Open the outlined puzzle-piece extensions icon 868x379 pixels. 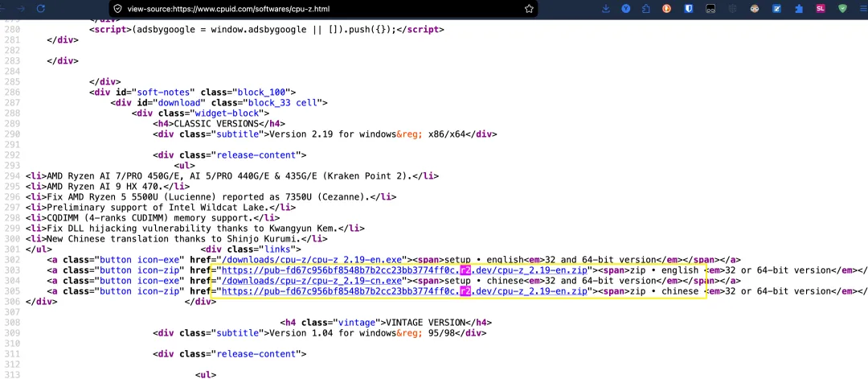[645, 9]
